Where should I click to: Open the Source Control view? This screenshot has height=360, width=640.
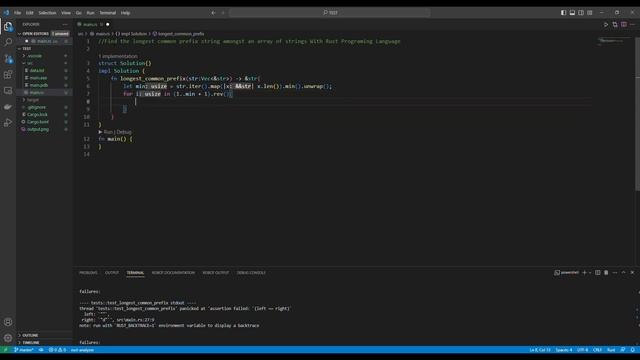[8, 58]
